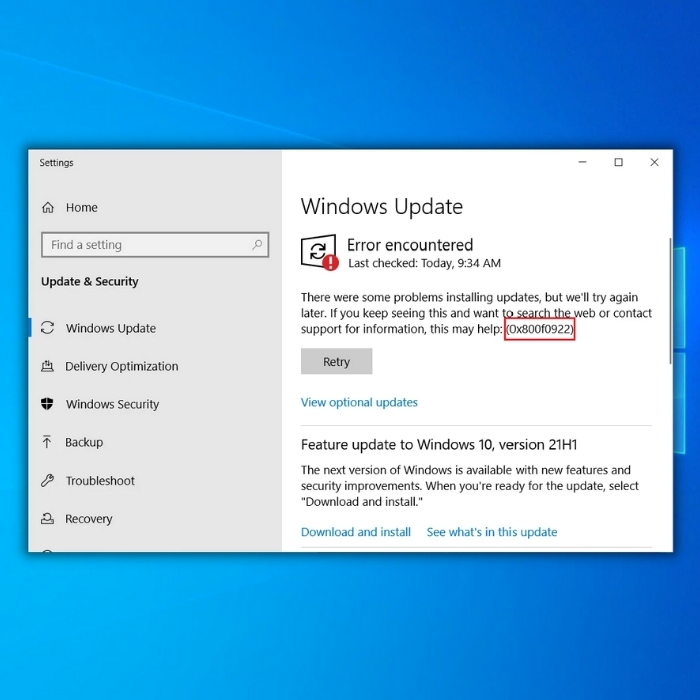Click the Windows Update page title
The image size is (700, 700).
coord(382,206)
